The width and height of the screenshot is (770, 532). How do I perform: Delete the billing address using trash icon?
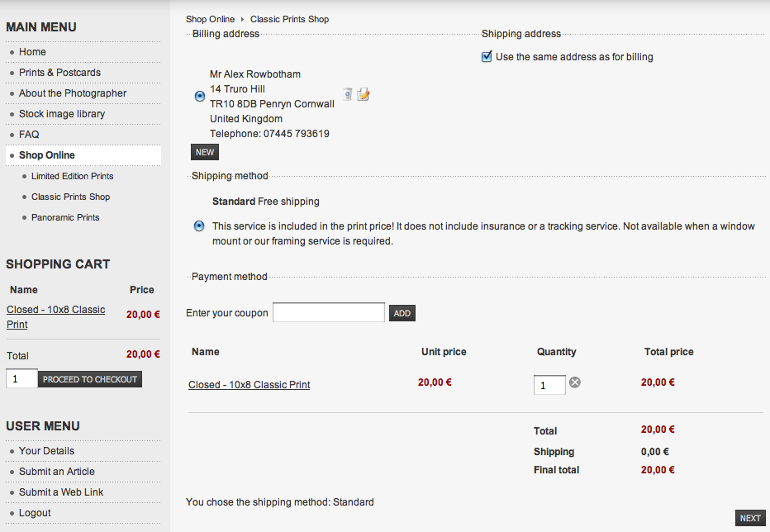point(347,94)
